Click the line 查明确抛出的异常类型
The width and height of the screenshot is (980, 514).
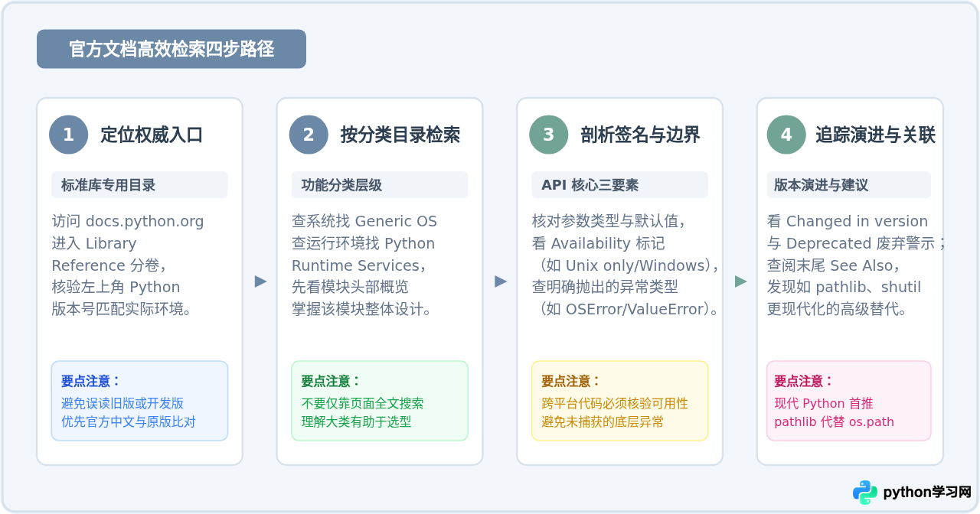605,288
